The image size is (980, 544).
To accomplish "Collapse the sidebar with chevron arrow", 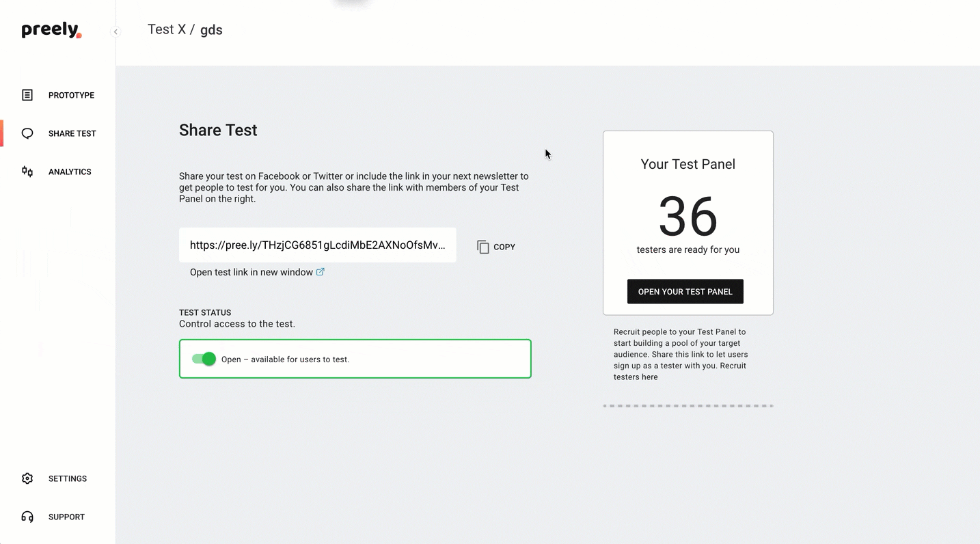I will click(115, 31).
